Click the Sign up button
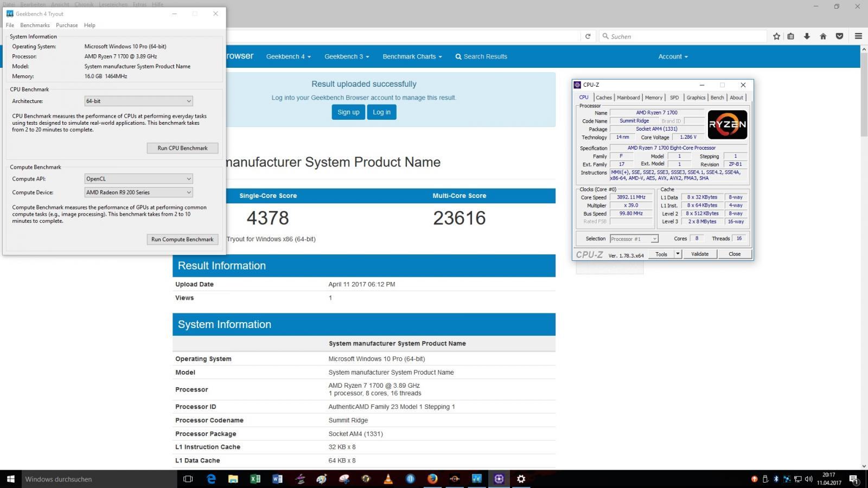This screenshot has height=488, width=868. [348, 112]
